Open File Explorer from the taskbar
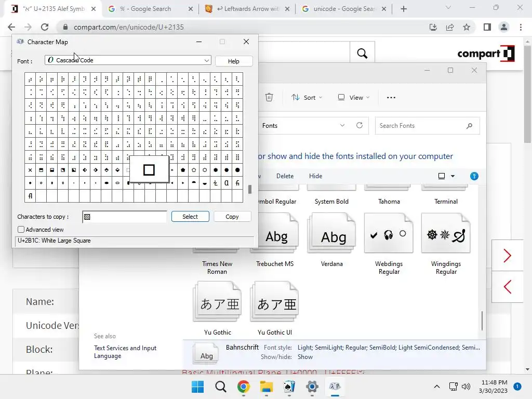 tap(267, 387)
